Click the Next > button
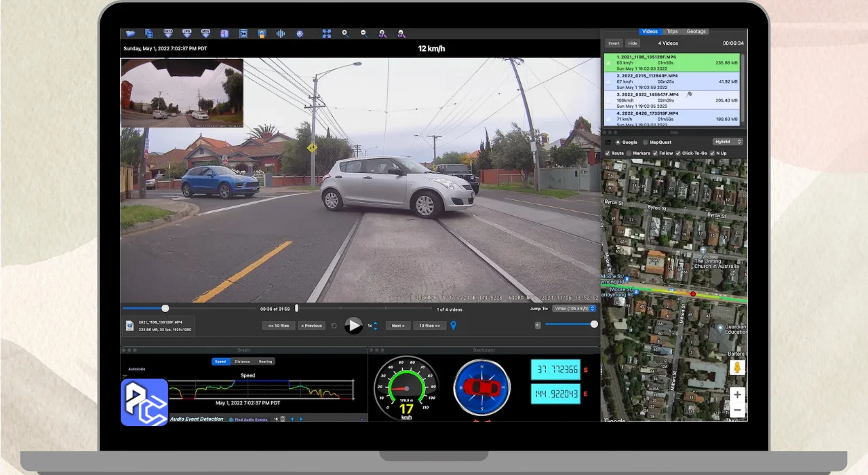868x475 pixels. click(398, 326)
